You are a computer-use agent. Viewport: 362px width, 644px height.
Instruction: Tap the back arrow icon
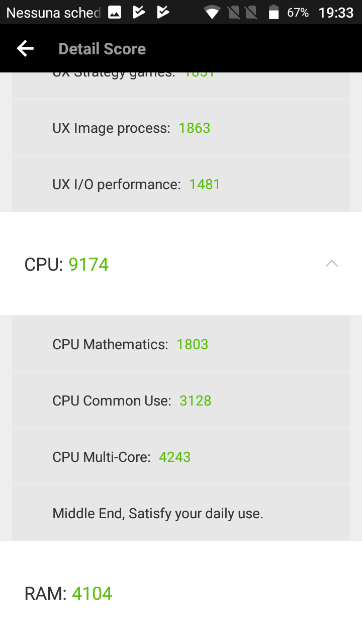coord(25,48)
